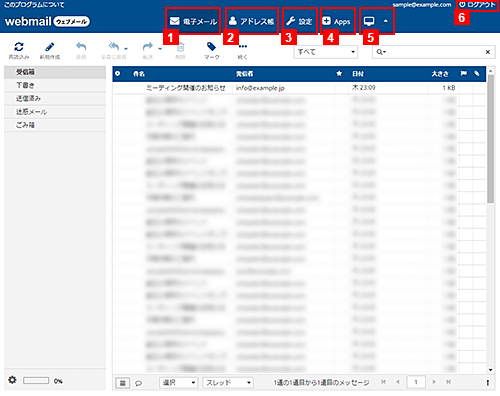This screenshot has height=396, width=500.
Task: Open the すべて filter dropdown
Action: tap(326, 52)
